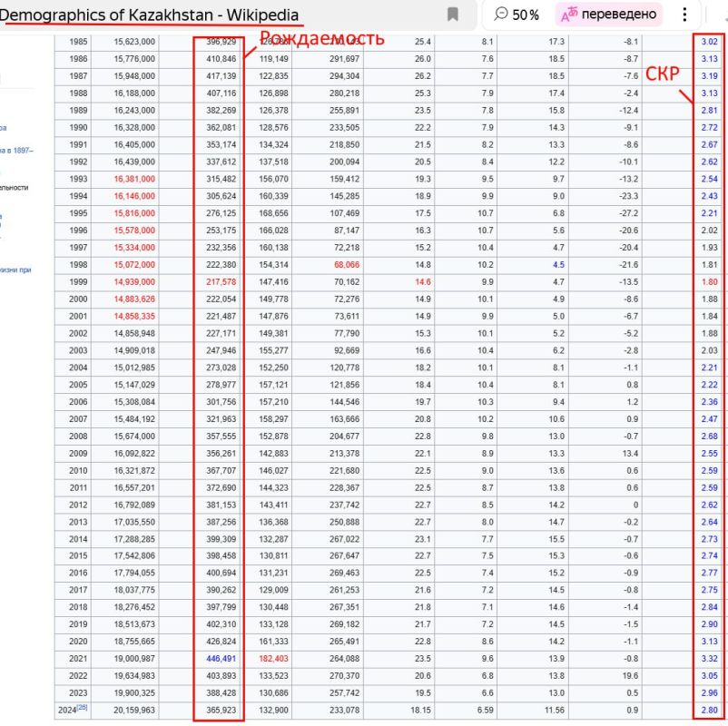
Task: Open the [26] reference next to 2024
Action: pos(83,707)
